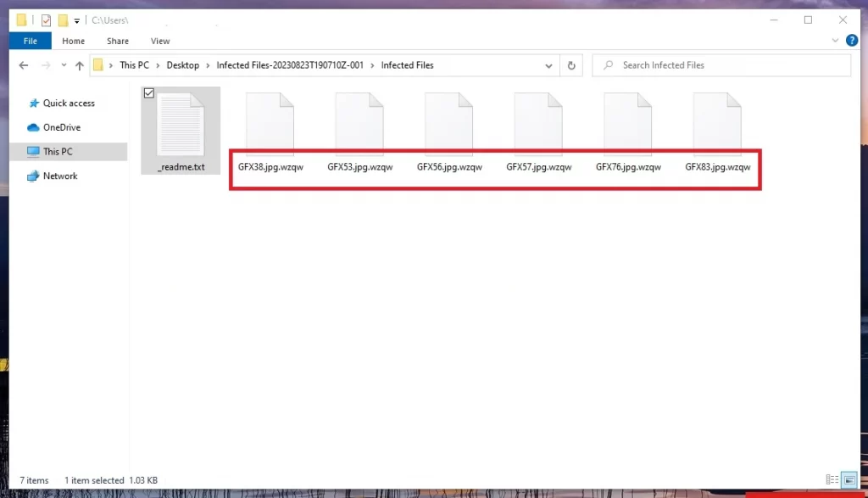Click the GFX57.jpg.wzqw file name
The image size is (868, 498).
point(538,167)
